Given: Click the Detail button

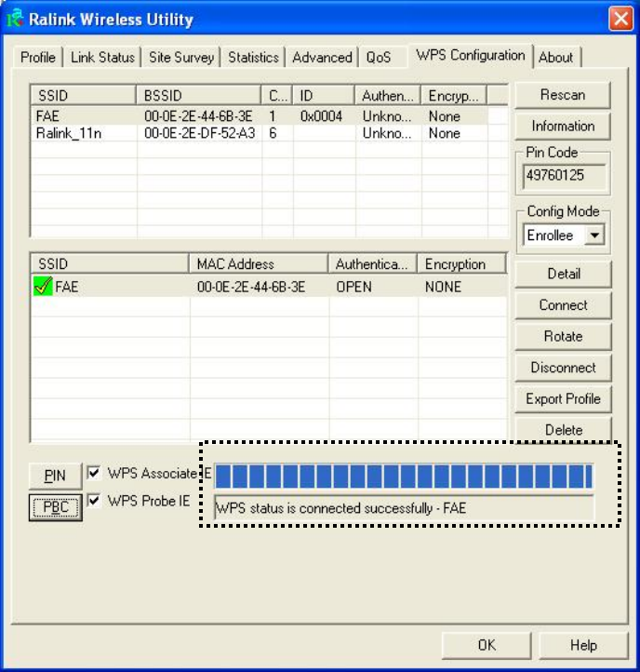Looking at the screenshot, I should coord(564,274).
